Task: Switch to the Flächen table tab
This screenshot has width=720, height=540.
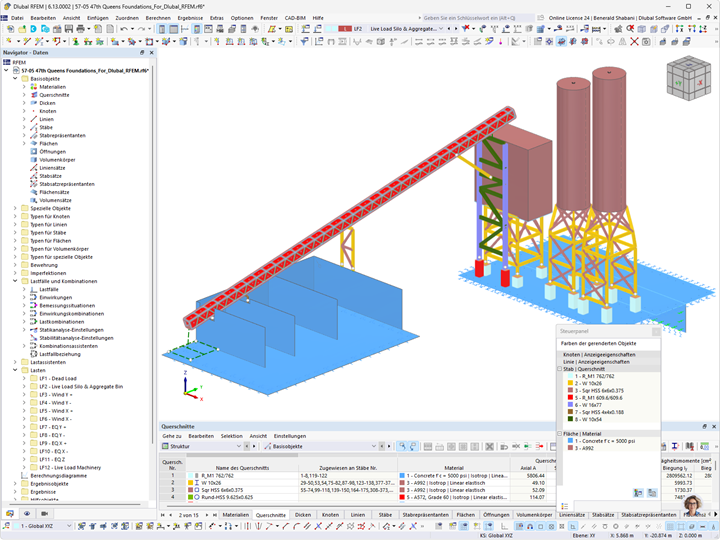Action: click(466, 515)
